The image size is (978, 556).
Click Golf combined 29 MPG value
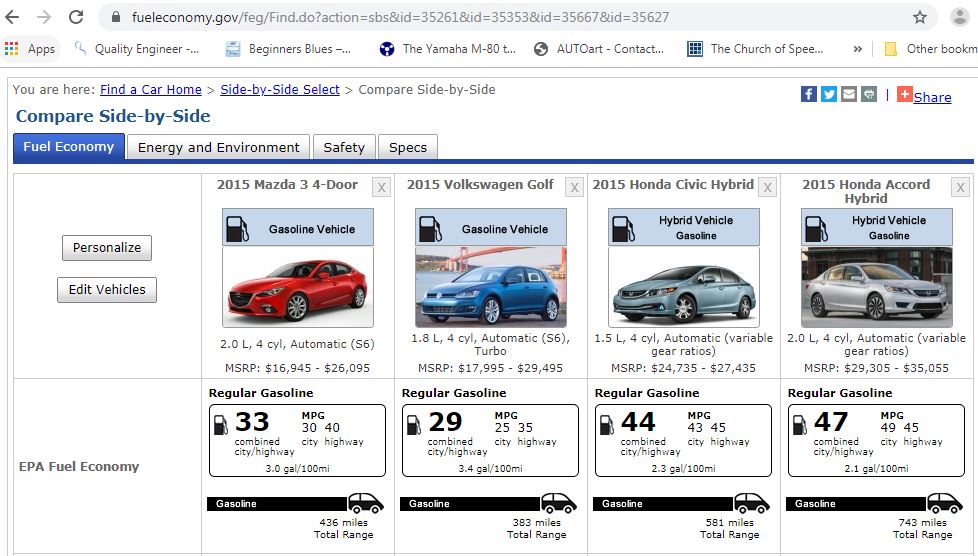[x=445, y=422]
